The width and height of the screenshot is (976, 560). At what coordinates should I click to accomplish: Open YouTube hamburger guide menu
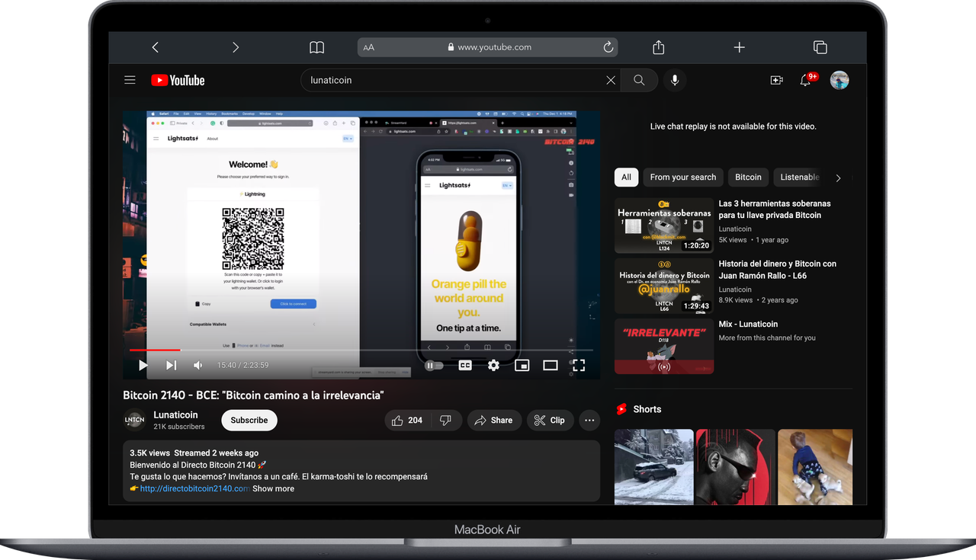pos(130,80)
